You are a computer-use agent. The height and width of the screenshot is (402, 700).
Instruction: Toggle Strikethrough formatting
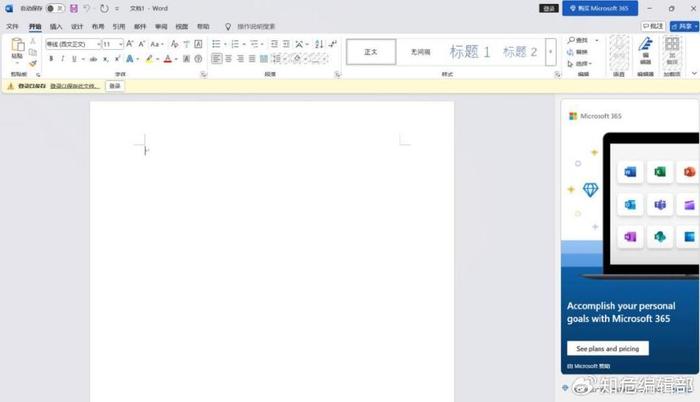93,59
